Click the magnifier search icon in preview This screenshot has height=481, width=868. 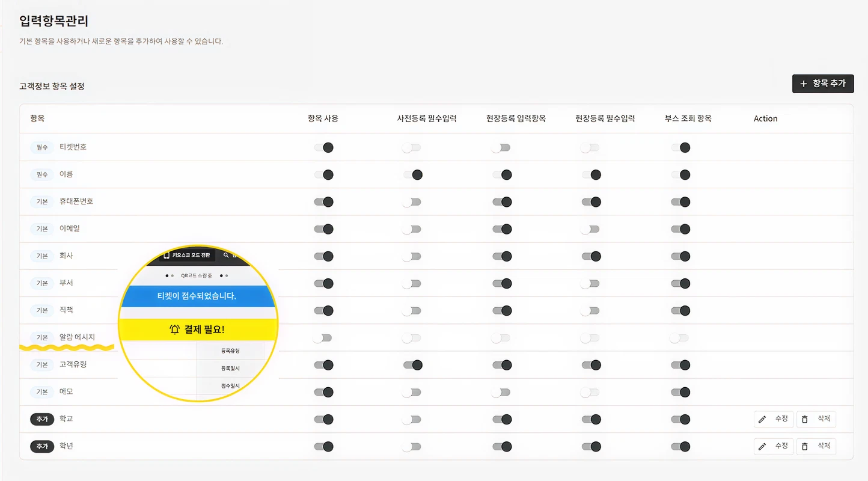(226, 256)
